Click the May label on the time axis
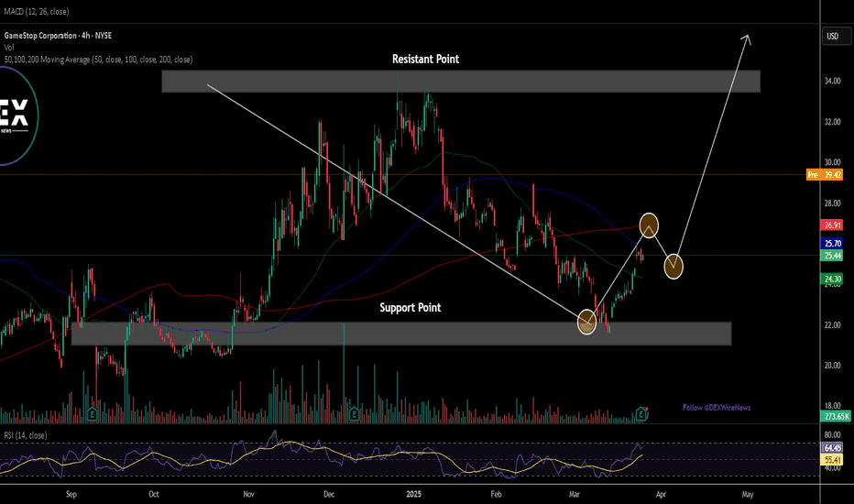 coord(748,494)
